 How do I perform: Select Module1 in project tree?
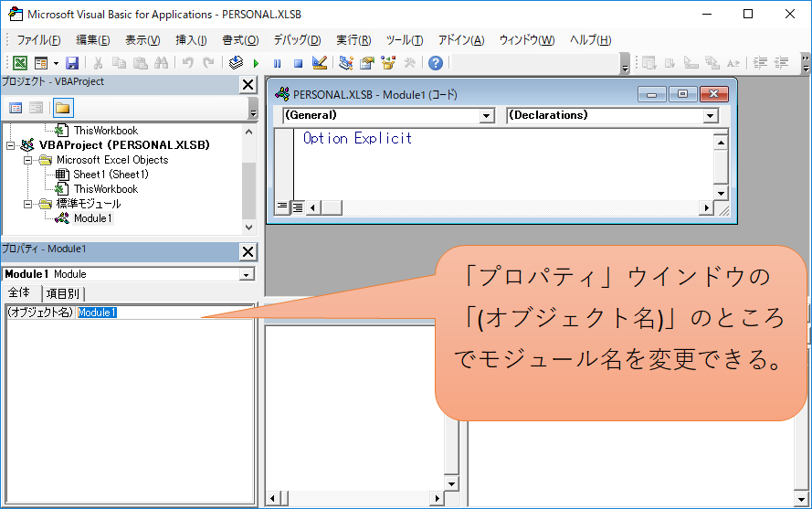(x=92, y=218)
